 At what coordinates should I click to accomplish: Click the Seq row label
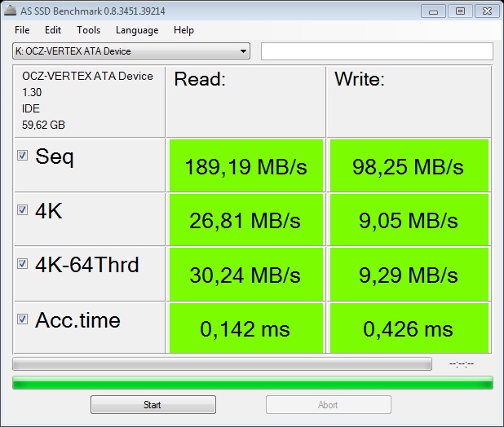click(x=55, y=157)
